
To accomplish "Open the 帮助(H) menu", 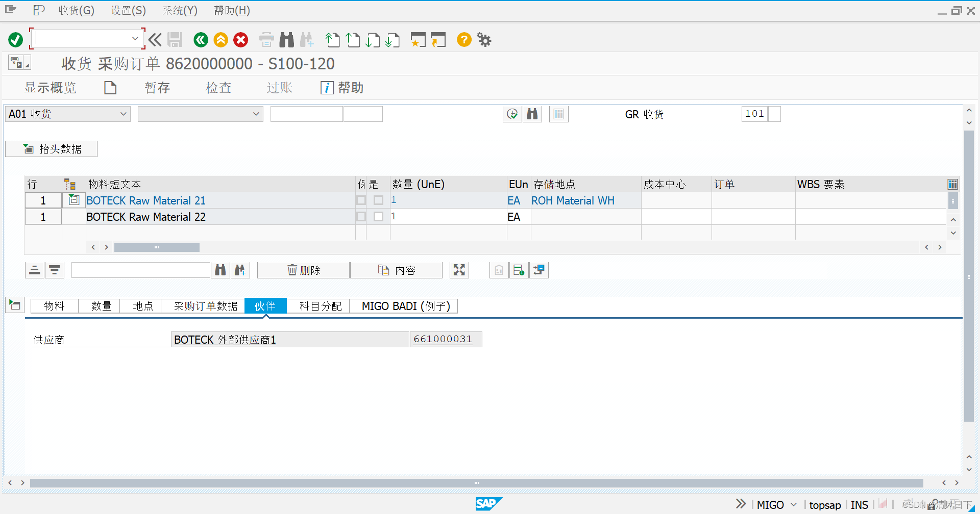I will [x=232, y=10].
